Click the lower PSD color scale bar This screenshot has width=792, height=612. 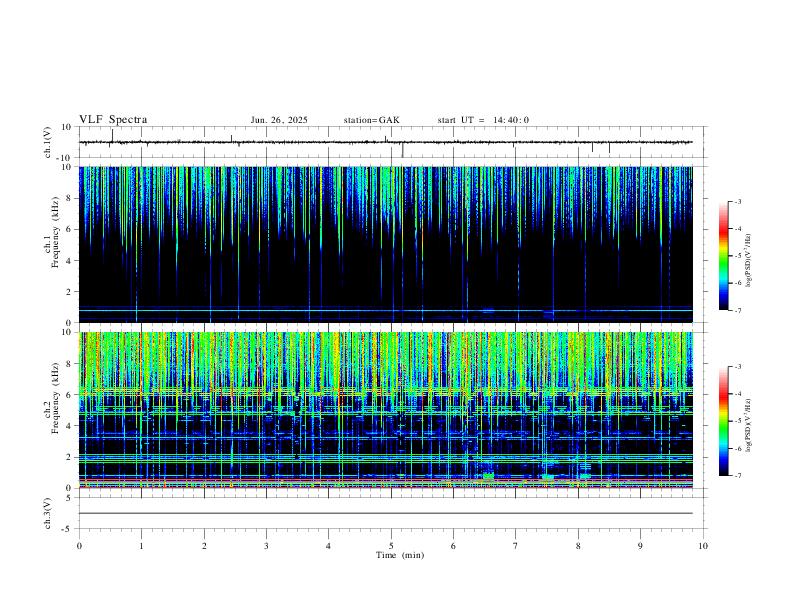723,421
